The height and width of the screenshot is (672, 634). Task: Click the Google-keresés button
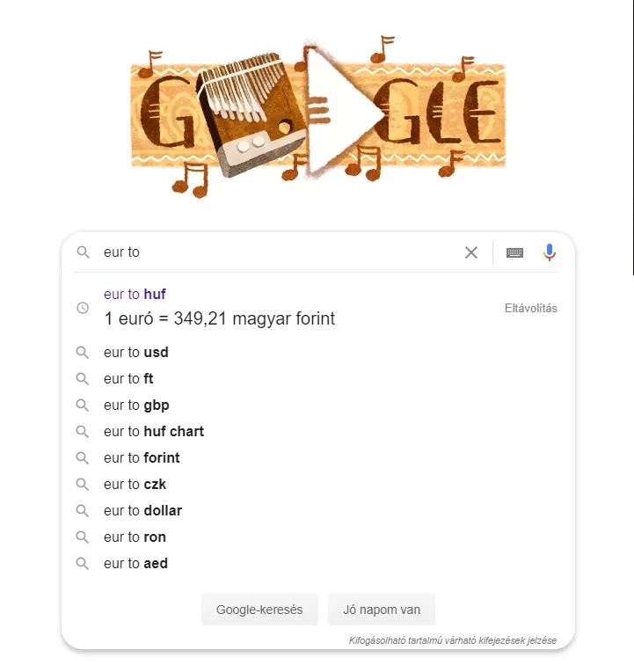259,610
